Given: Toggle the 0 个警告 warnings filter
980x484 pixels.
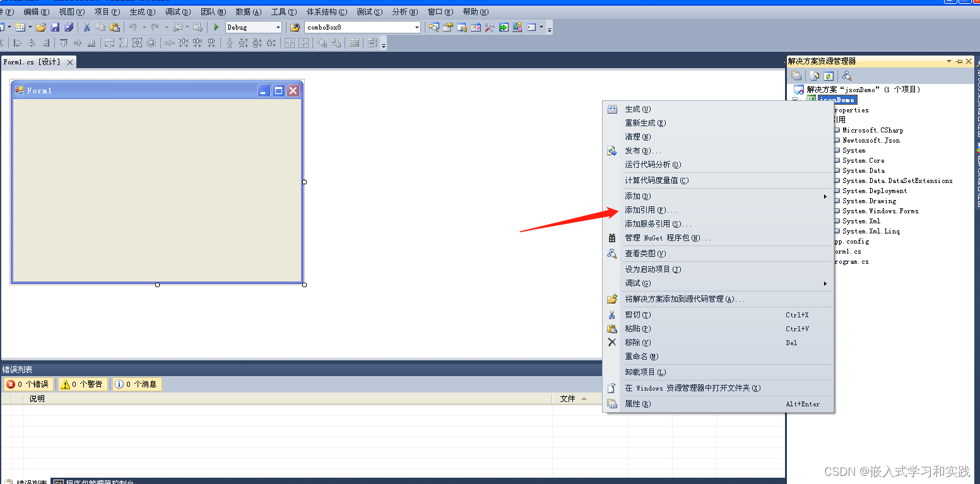Looking at the screenshot, I should click(83, 384).
